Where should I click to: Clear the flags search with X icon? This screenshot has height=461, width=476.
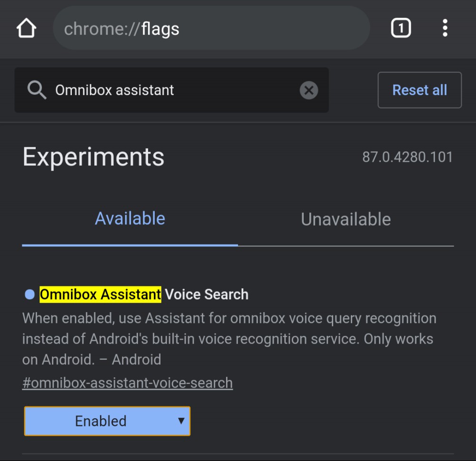(x=309, y=90)
